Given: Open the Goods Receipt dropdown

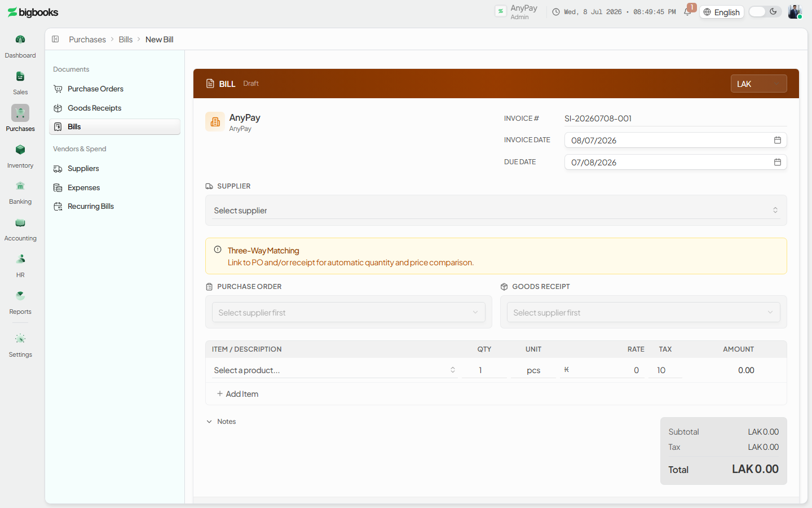Looking at the screenshot, I should pos(643,312).
